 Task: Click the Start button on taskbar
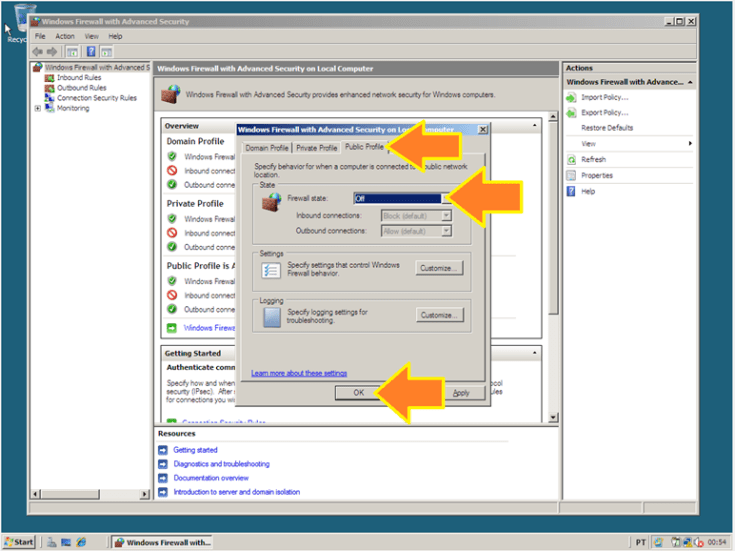19,542
